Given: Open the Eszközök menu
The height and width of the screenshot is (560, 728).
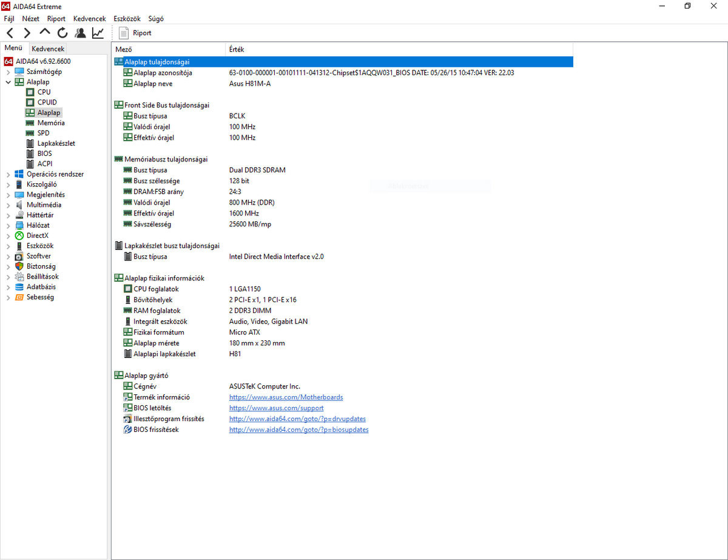Looking at the screenshot, I should coord(127,19).
